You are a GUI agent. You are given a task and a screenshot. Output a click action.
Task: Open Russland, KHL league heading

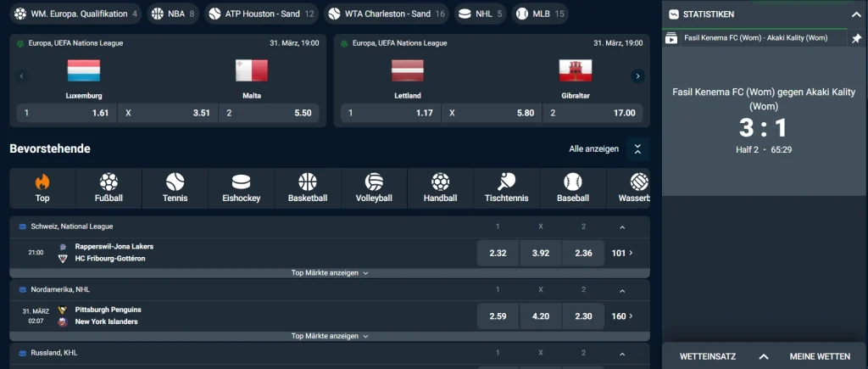(54, 353)
